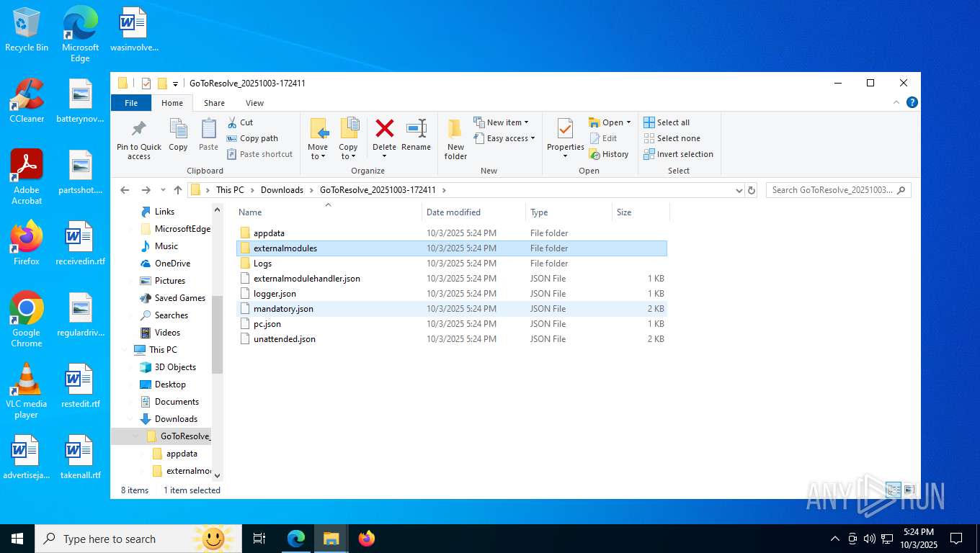Sort by the Type column header

(569, 212)
